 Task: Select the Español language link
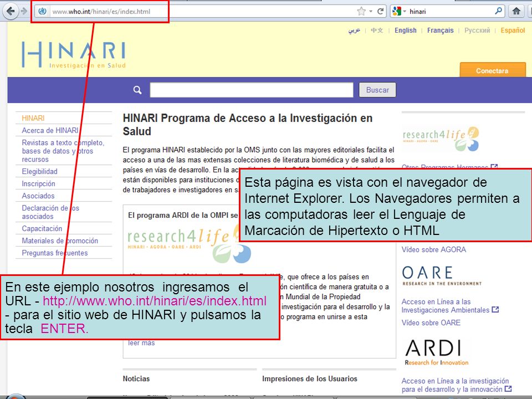513,30
